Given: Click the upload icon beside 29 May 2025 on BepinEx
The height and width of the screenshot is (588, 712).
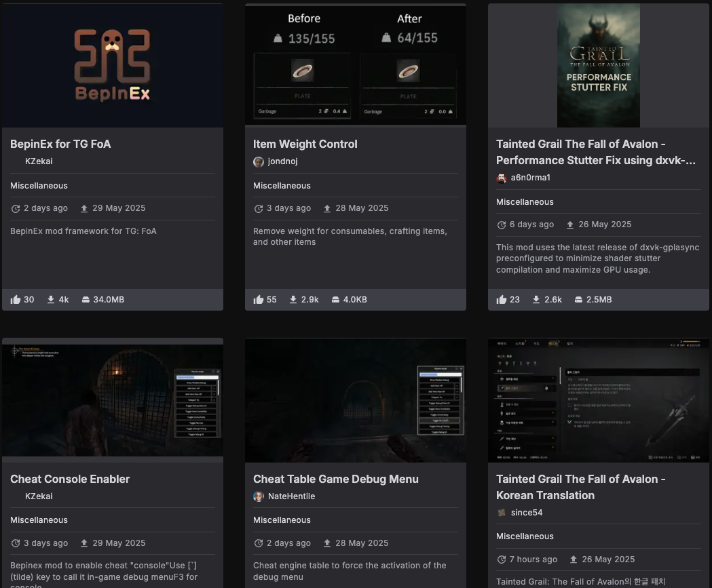Looking at the screenshot, I should point(84,209).
